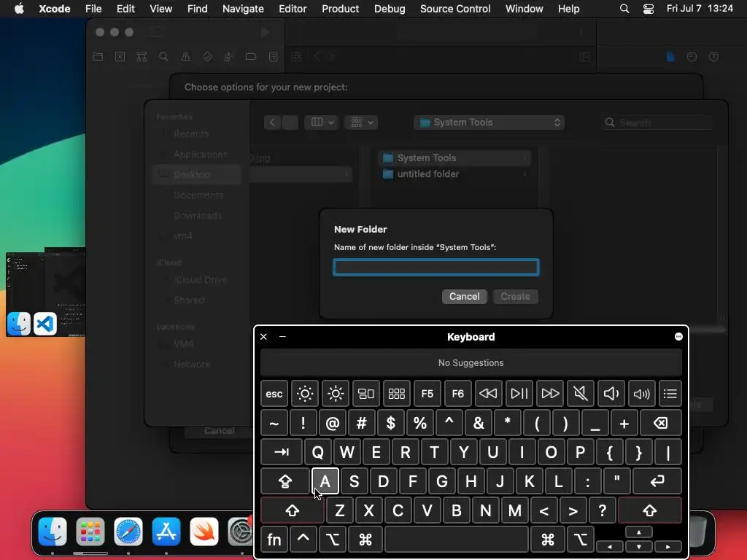Select Downloads in the Favorites sidebar
The height and width of the screenshot is (560, 747).
197,215
